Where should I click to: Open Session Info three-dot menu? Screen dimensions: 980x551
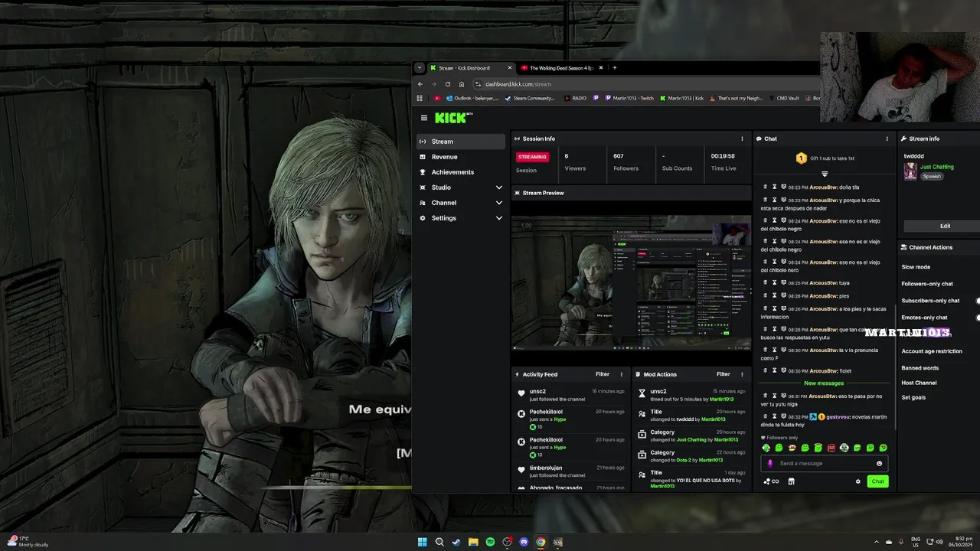(742, 139)
